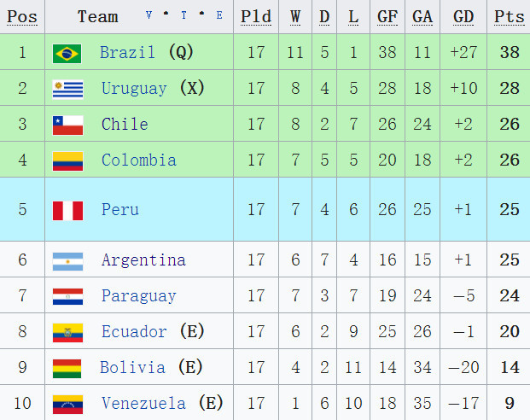This screenshot has width=530, height=420.
Task: Click the V view template link
Action: coord(149,15)
